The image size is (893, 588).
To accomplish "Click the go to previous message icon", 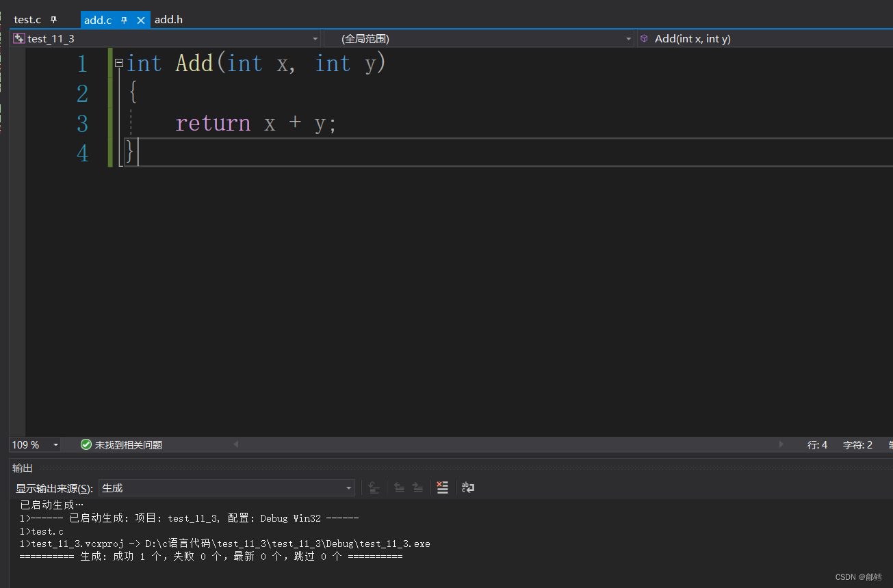I will [399, 487].
